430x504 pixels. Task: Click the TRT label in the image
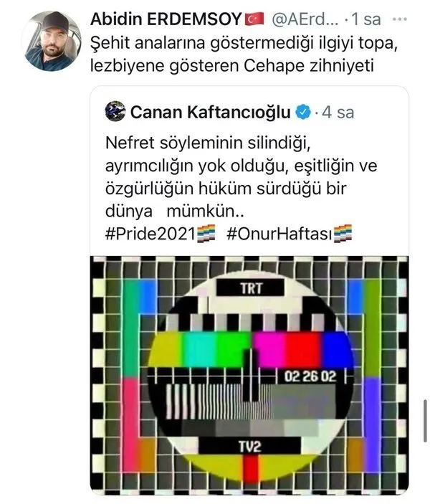[x=250, y=288]
